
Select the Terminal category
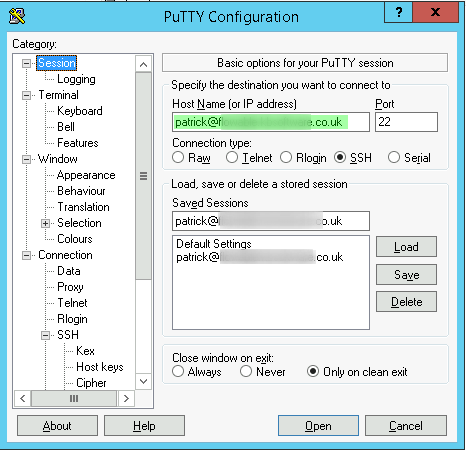click(x=58, y=95)
